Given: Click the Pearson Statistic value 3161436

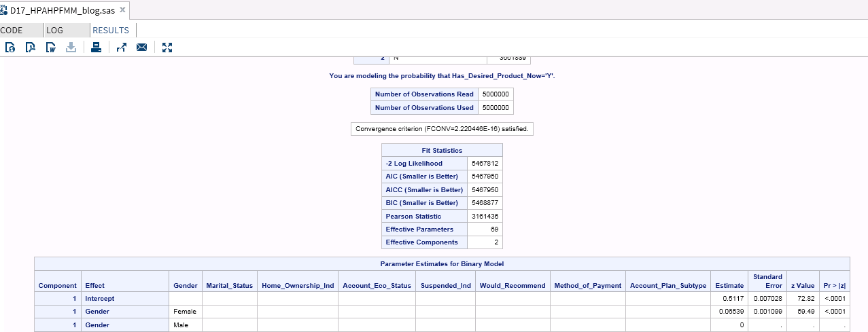Looking at the screenshot, I should tap(485, 216).
